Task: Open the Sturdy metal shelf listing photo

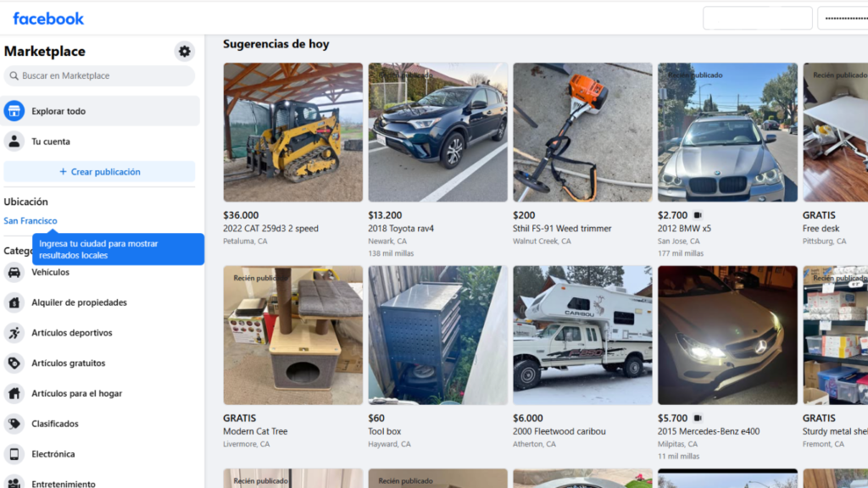Action: coord(835,335)
